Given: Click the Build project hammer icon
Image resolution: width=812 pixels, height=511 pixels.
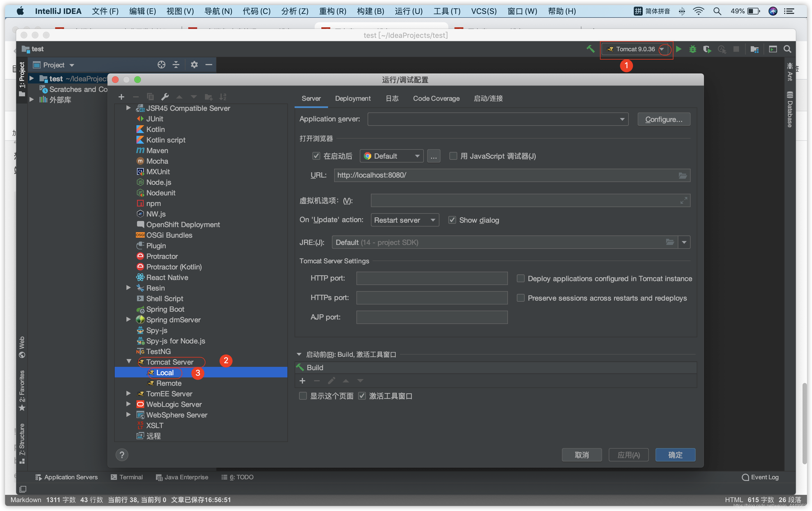Looking at the screenshot, I should [x=590, y=49].
